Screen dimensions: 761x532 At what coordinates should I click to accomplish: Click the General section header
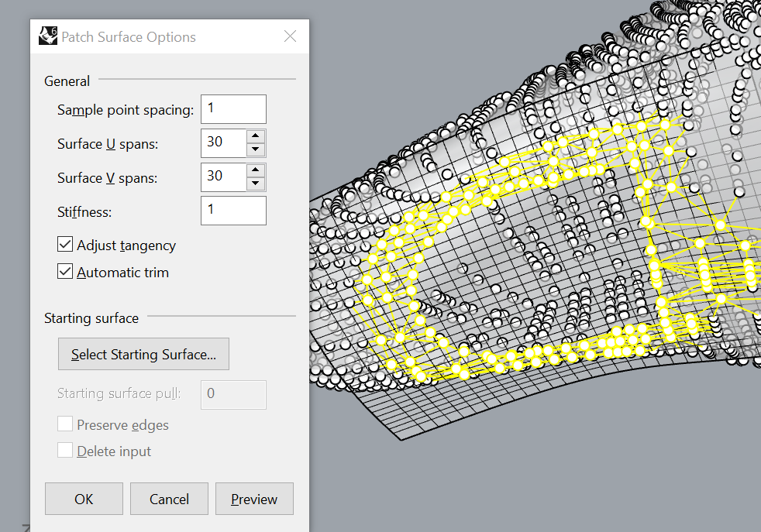point(67,81)
